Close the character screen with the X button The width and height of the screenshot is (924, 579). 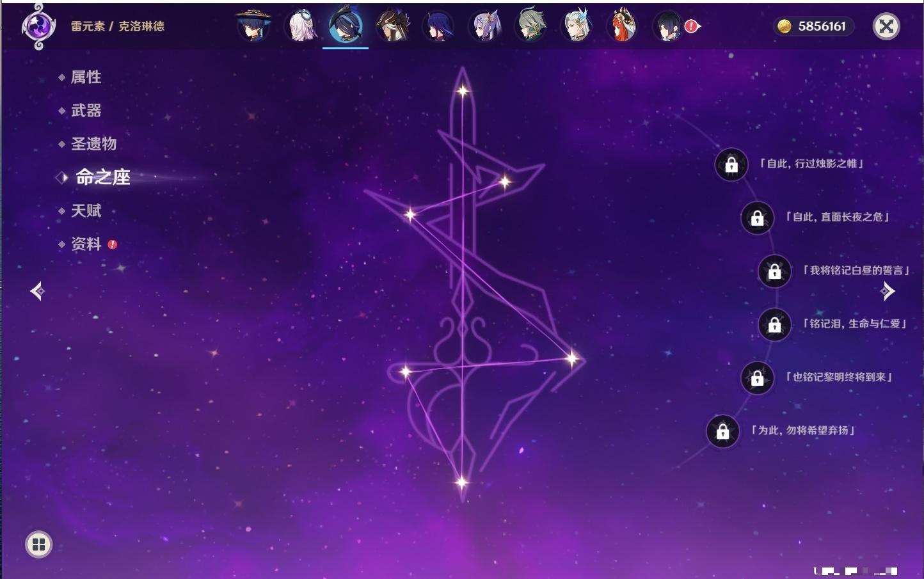pos(886,26)
